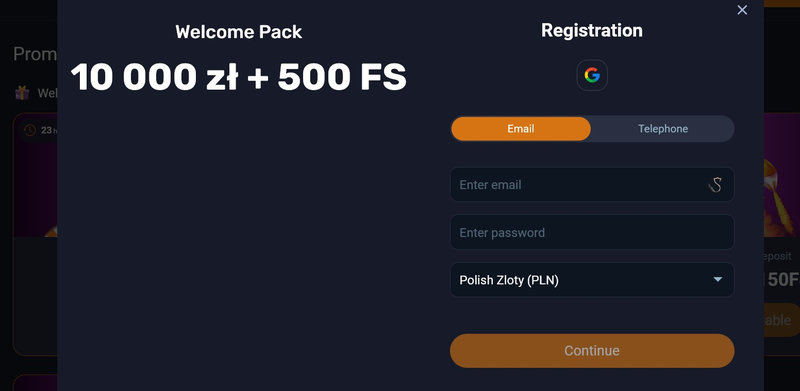Click the 50F bonus text on the right card
Image resolution: width=800 pixels, height=391 pixels.
pos(782,280)
